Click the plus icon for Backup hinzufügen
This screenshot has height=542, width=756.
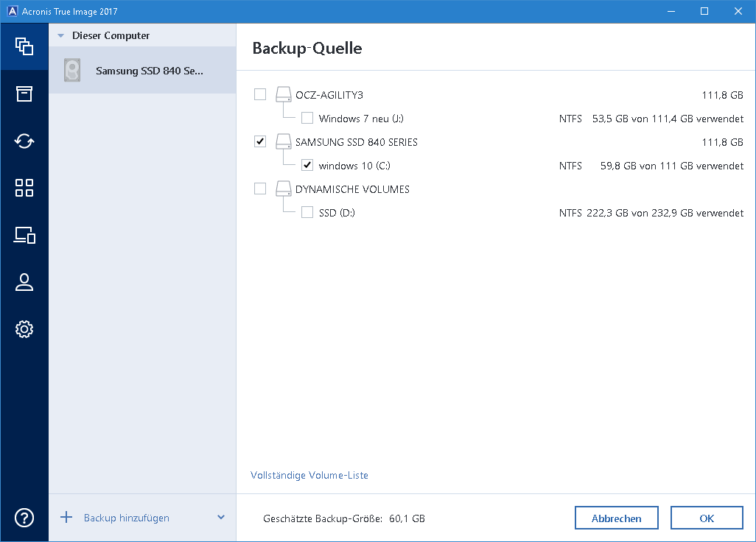[x=66, y=518]
